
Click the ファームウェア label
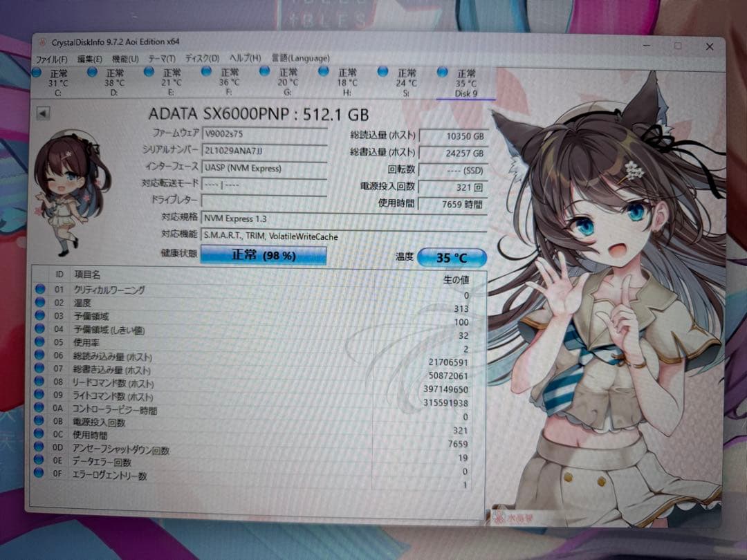click(175, 133)
